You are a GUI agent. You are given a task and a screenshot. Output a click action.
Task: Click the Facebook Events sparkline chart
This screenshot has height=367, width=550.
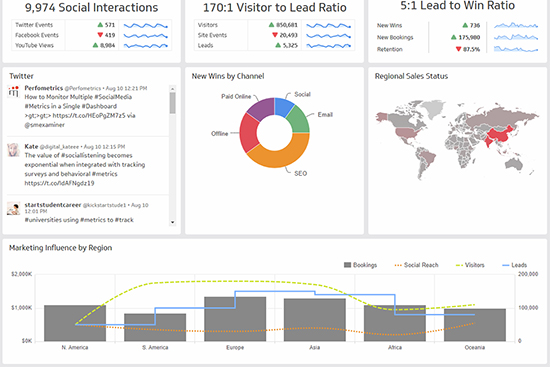(x=146, y=36)
